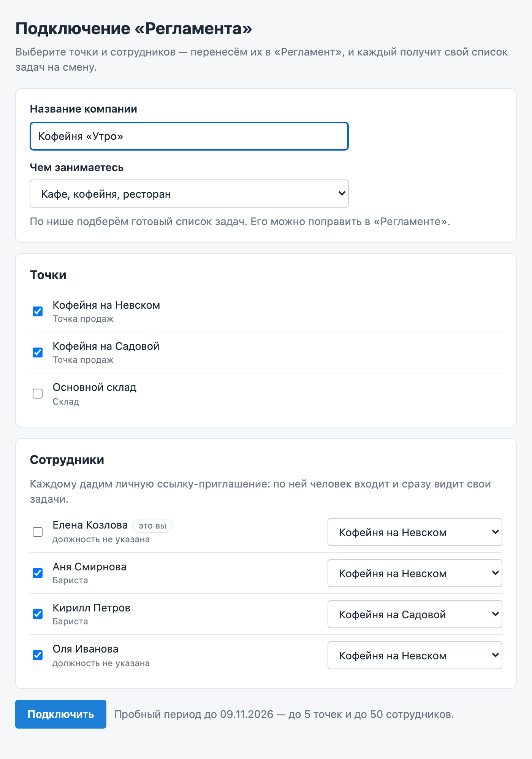Open location dropdown for Кирилл Петров
Image resolution: width=532 pixels, height=759 pixels.
click(415, 614)
